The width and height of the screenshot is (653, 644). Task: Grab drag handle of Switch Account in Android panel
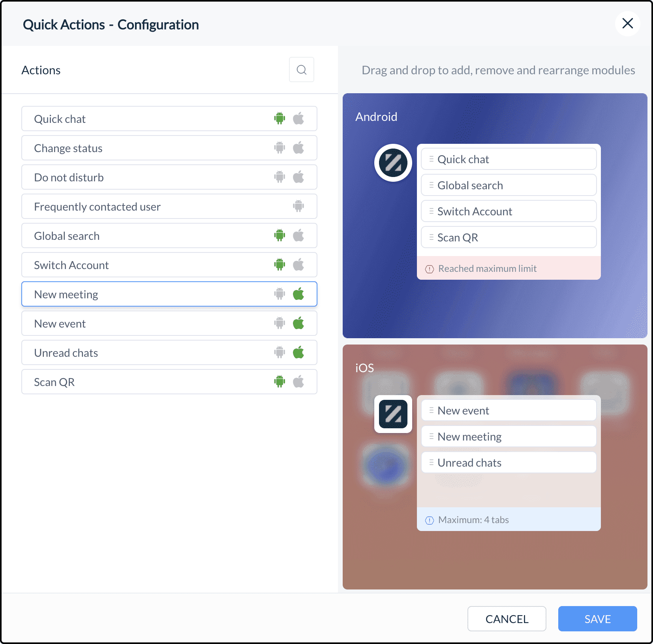click(431, 211)
